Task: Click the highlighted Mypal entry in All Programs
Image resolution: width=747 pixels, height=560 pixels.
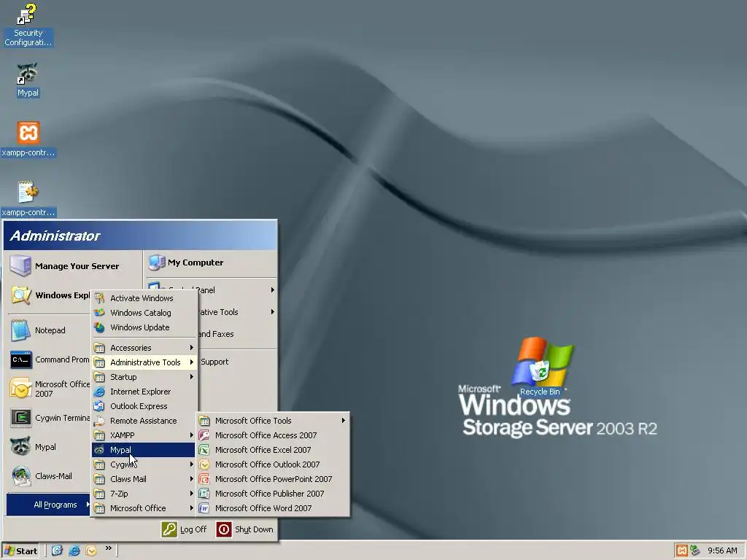Action: point(144,450)
